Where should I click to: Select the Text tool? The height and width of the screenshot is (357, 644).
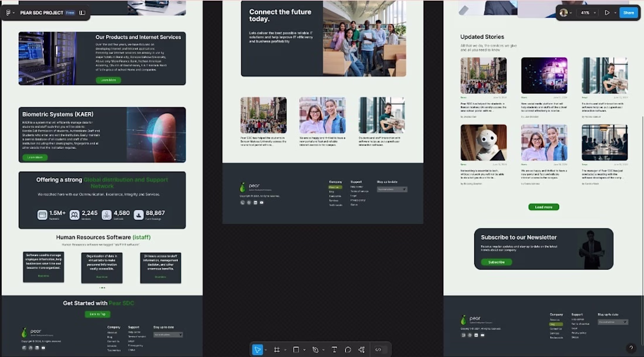click(334, 349)
